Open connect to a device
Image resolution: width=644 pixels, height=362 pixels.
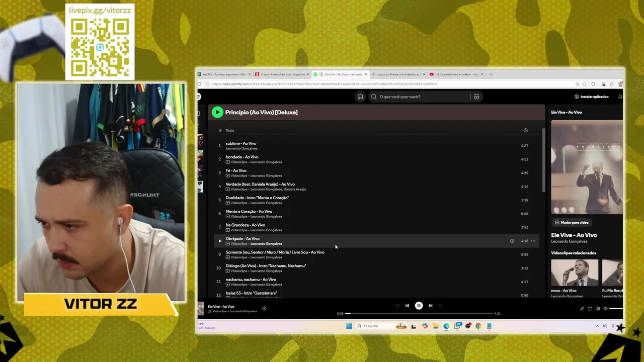pos(598,309)
